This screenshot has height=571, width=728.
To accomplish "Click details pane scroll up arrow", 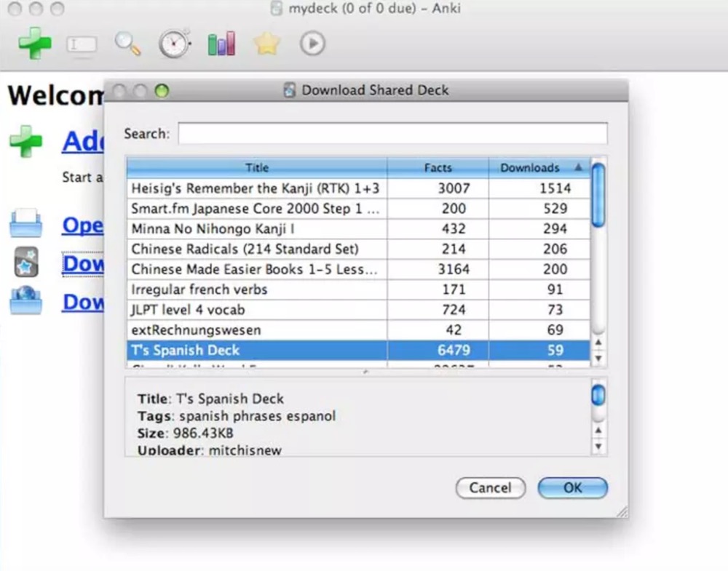I will (x=598, y=431).
